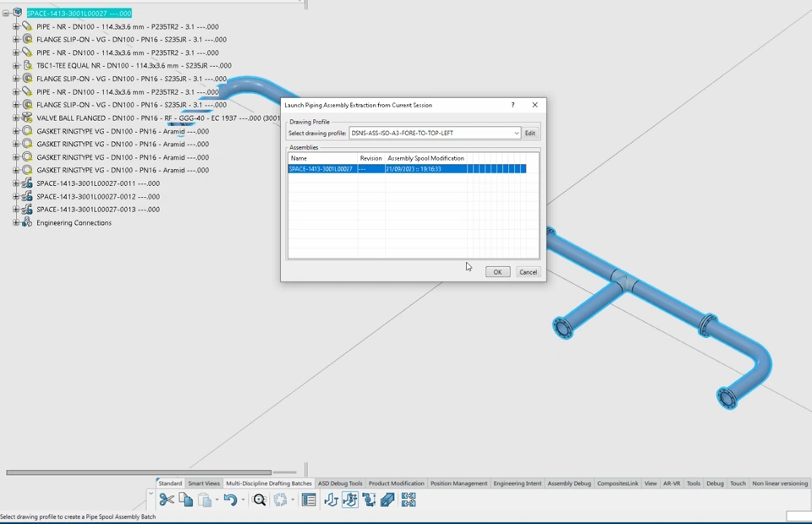The height and width of the screenshot is (524, 812).
Task: Close the Launch Piping Assembly Extraction dialog
Action: pyautogui.click(x=535, y=105)
